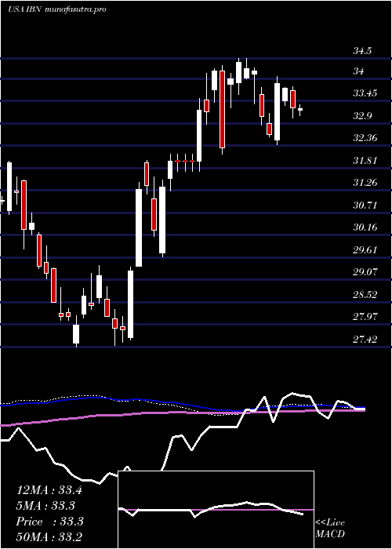
Task: Click the '12MA : 33.4' reading
Action: 49,490
